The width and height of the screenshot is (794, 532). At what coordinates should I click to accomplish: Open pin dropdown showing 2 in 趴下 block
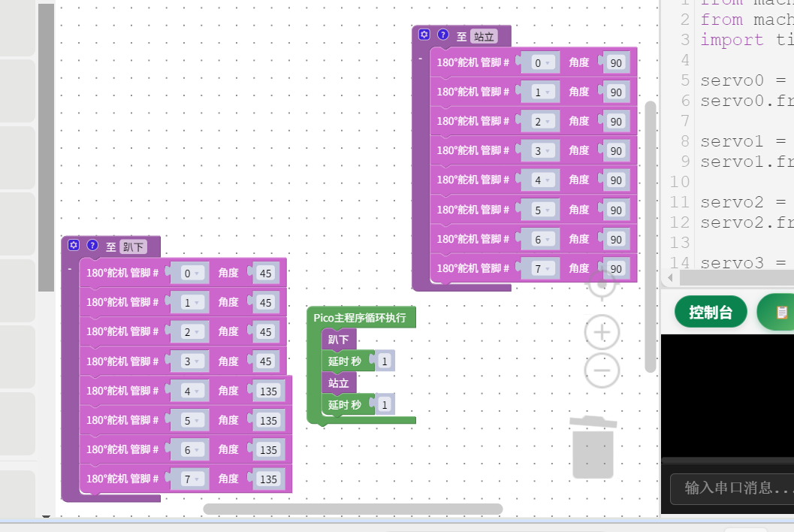click(192, 332)
